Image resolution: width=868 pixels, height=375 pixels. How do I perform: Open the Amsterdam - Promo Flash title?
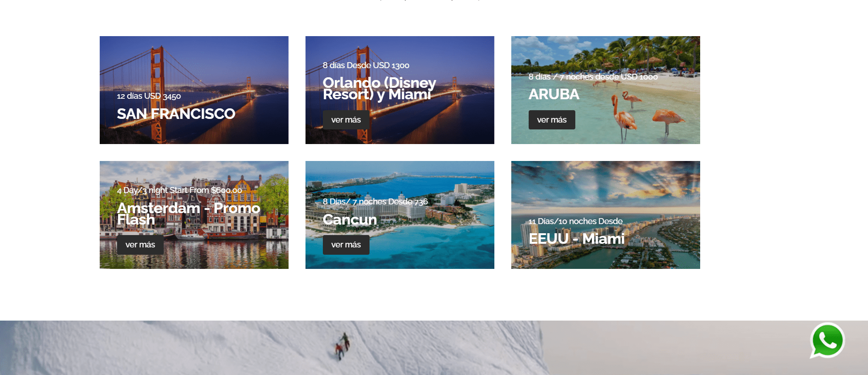[188, 214]
